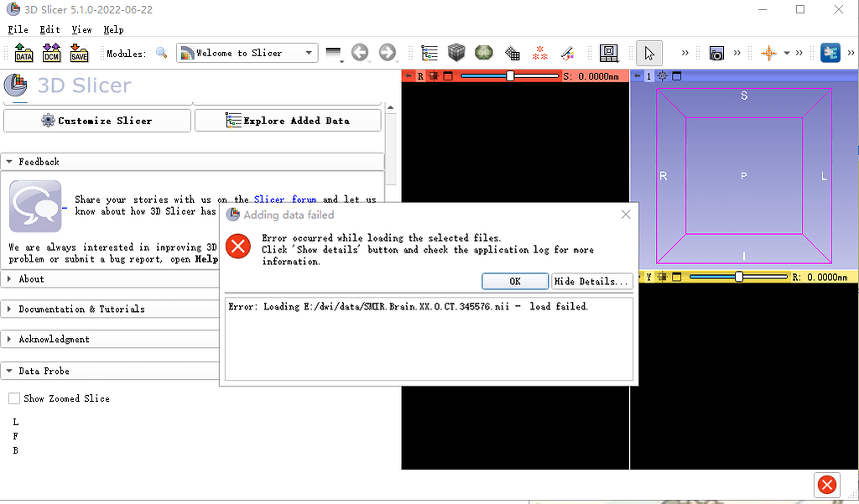Open the DCM DICOM browser icon

[x=51, y=52]
